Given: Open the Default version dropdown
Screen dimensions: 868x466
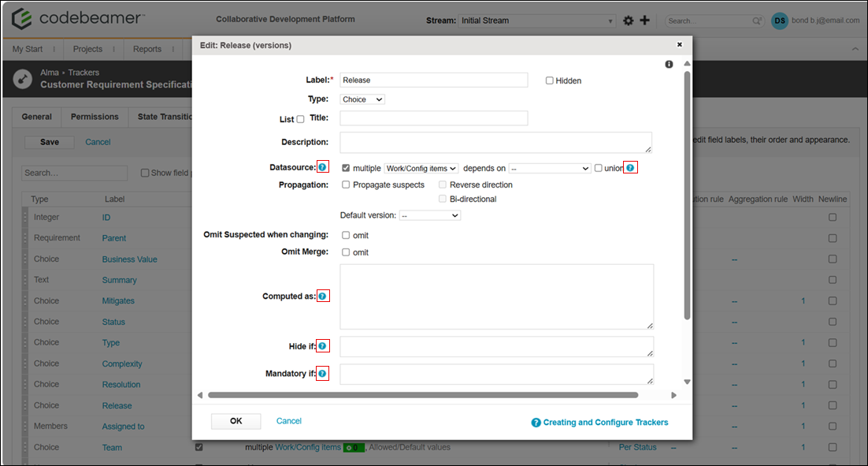Looking at the screenshot, I should click(429, 215).
